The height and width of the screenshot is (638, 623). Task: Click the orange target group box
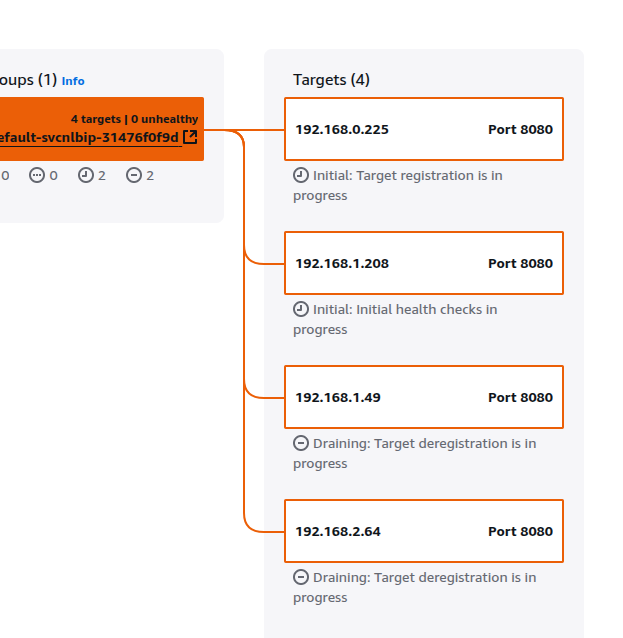(x=102, y=129)
